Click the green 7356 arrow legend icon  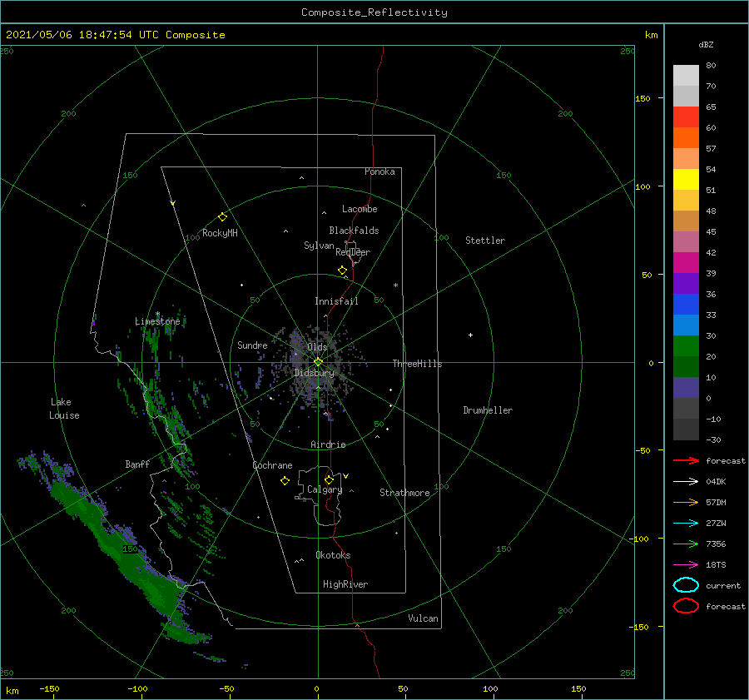pos(686,544)
